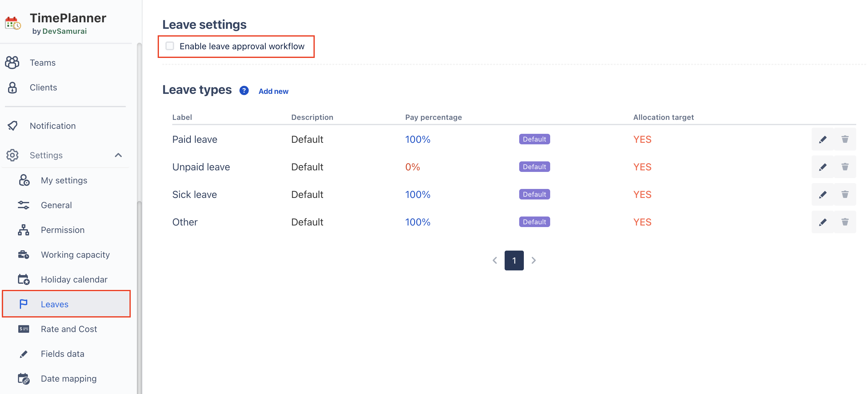This screenshot has width=868, height=394.
Task: Click the Add new leave type link
Action: 273,91
